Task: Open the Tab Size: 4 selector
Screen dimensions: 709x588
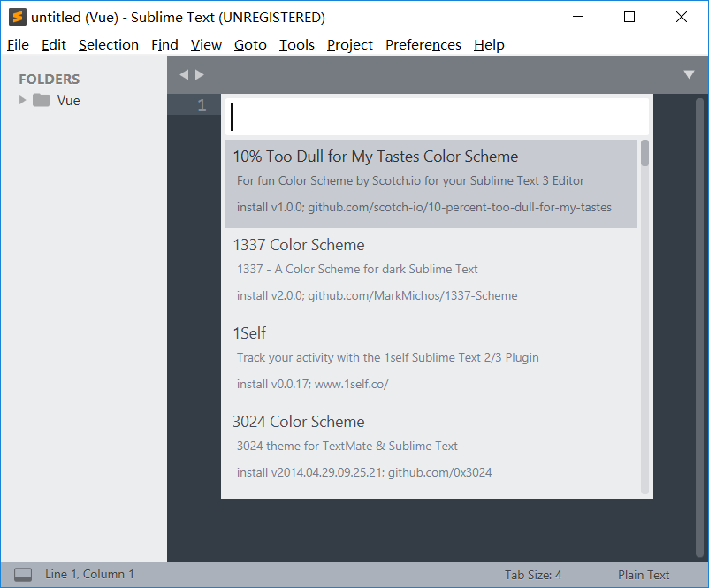Action: pyautogui.click(x=532, y=574)
